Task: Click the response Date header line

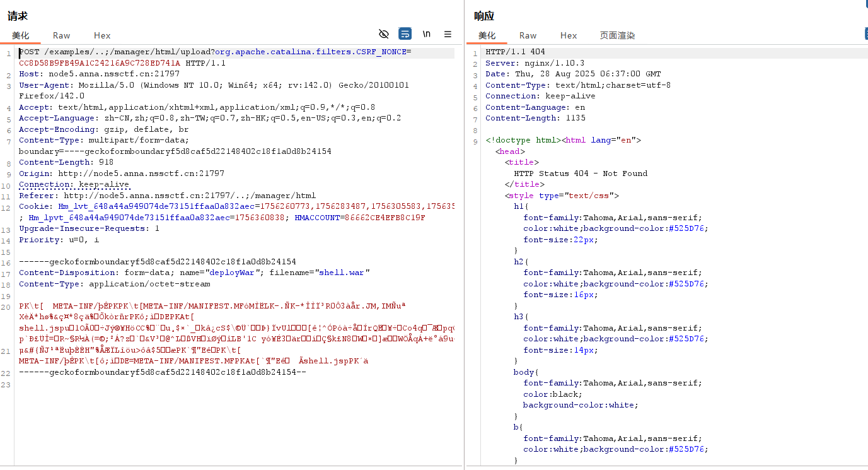Action: 573,74
